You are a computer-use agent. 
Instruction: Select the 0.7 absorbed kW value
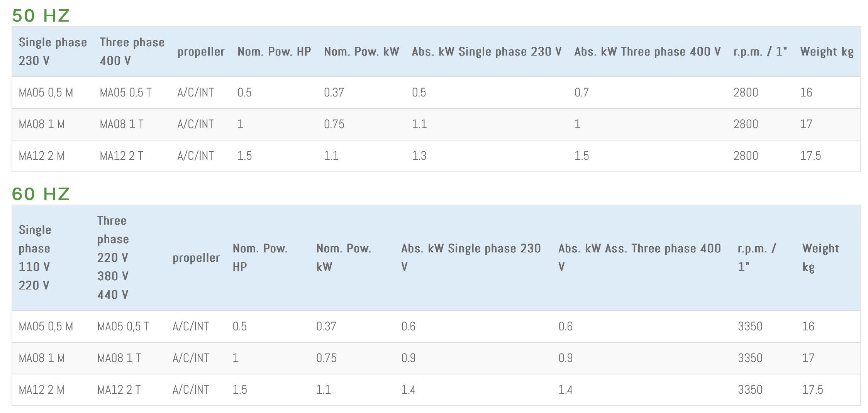(581, 93)
